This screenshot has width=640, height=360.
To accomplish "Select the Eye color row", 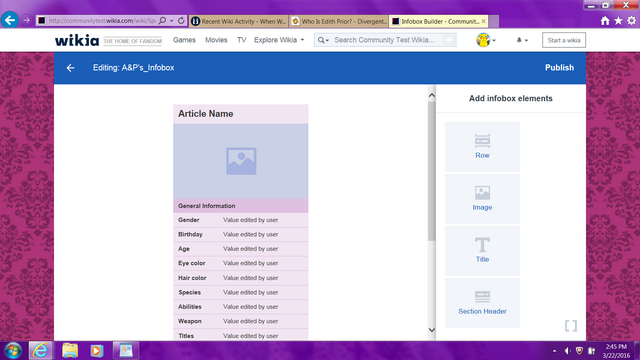I will [241, 263].
